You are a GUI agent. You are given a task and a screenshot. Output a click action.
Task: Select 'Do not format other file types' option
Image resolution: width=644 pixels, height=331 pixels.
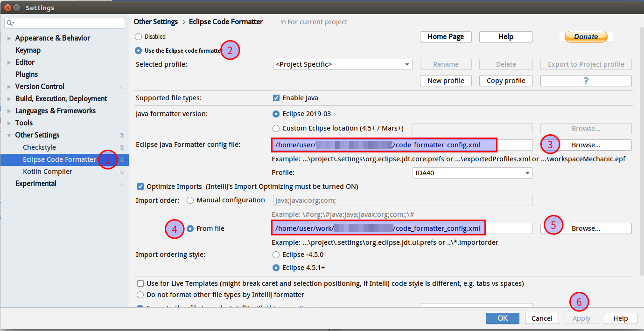coord(140,295)
